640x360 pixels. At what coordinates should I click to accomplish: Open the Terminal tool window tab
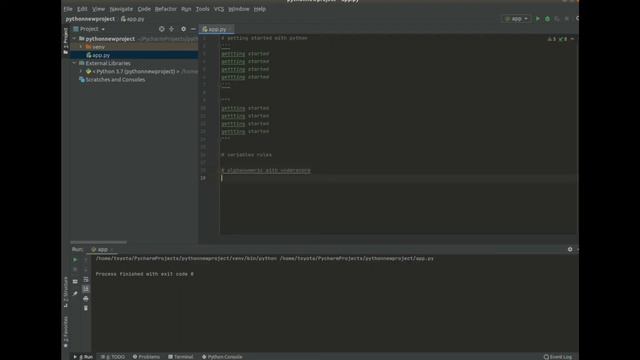[x=181, y=357]
